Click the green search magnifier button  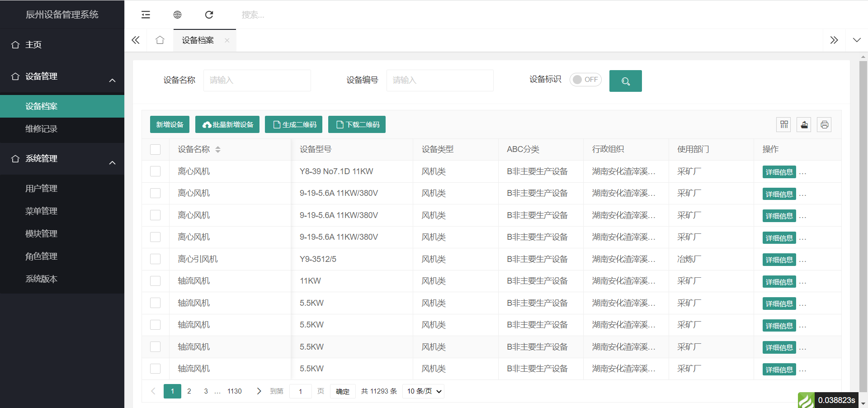click(625, 81)
